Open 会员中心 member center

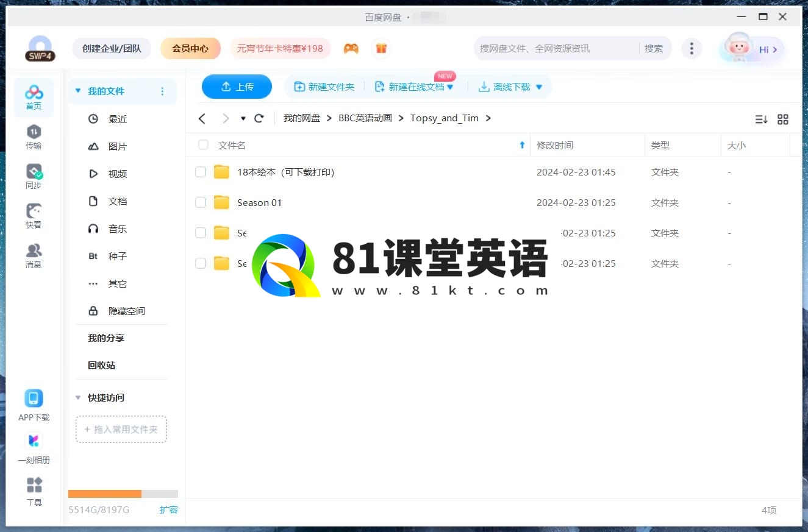(x=190, y=49)
